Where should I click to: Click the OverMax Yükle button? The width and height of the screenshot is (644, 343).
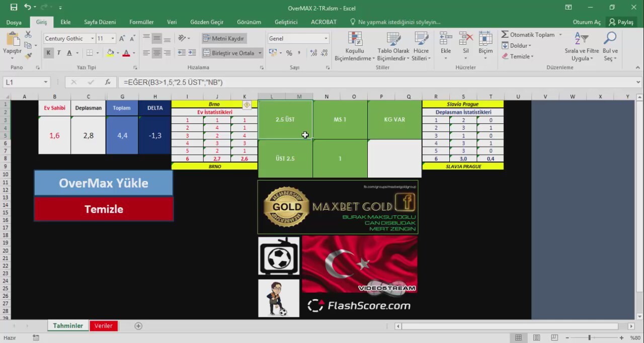[104, 183]
